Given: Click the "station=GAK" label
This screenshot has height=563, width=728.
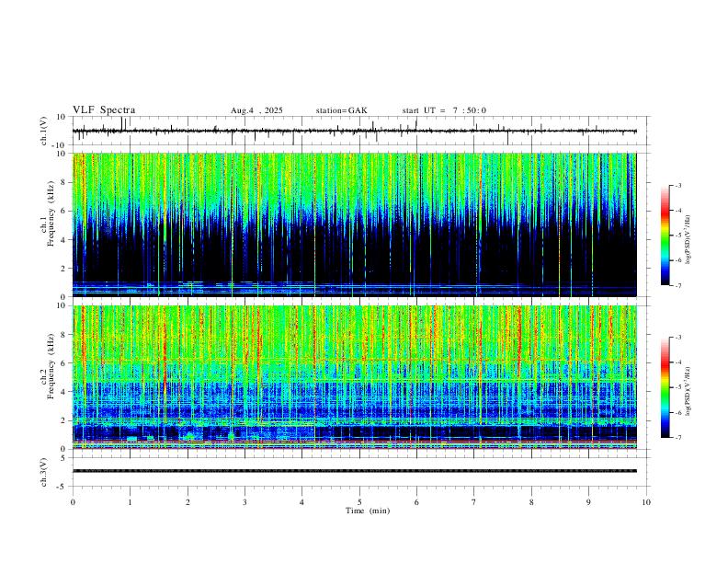Looking at the screenshot, I should pos(341,110).
